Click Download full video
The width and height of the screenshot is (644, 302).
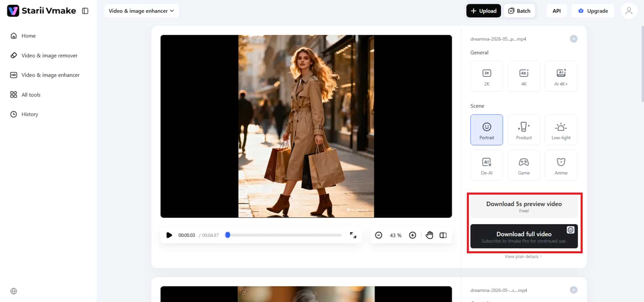click(x=524, y=236)
